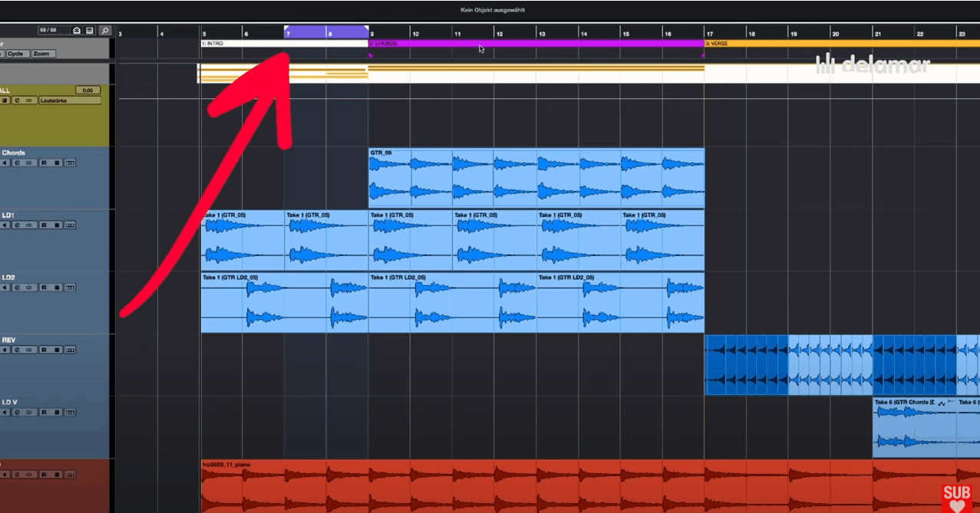The width and height of the screenshot is (980, 513).
Task: Open channel settings for the Chords track
Action: [18, 162]
